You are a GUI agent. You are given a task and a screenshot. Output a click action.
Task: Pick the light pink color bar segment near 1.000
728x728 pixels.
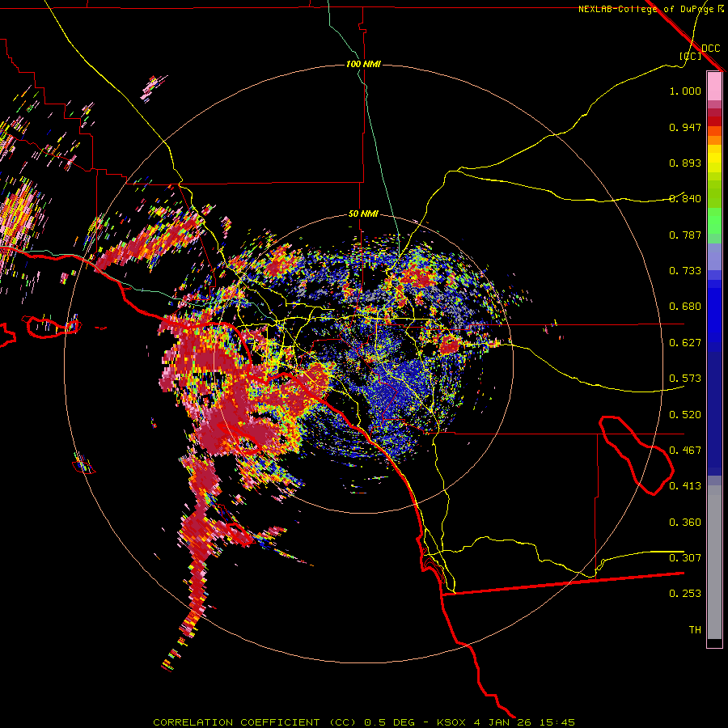point(714,87)
